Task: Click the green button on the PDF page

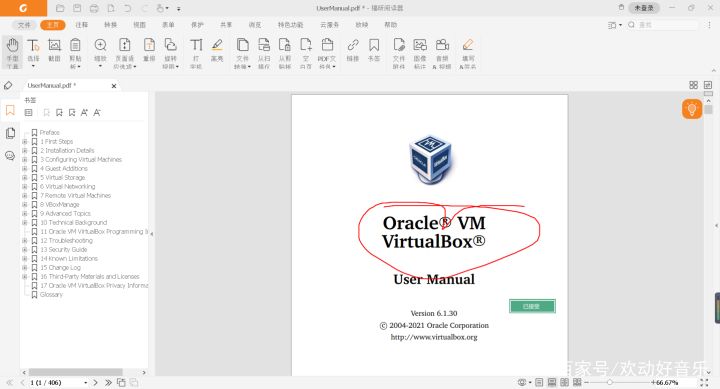Action: click(x=532, y=306)
